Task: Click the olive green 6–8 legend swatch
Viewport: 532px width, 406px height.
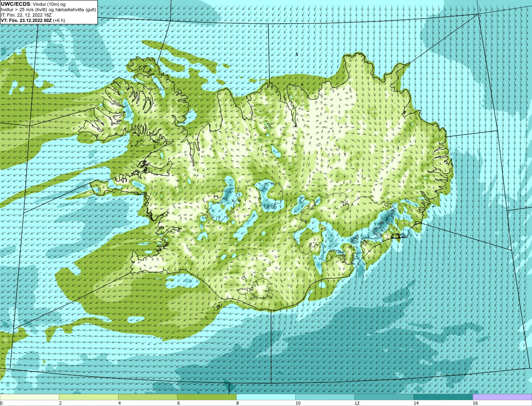Action: tap(207, 397)
